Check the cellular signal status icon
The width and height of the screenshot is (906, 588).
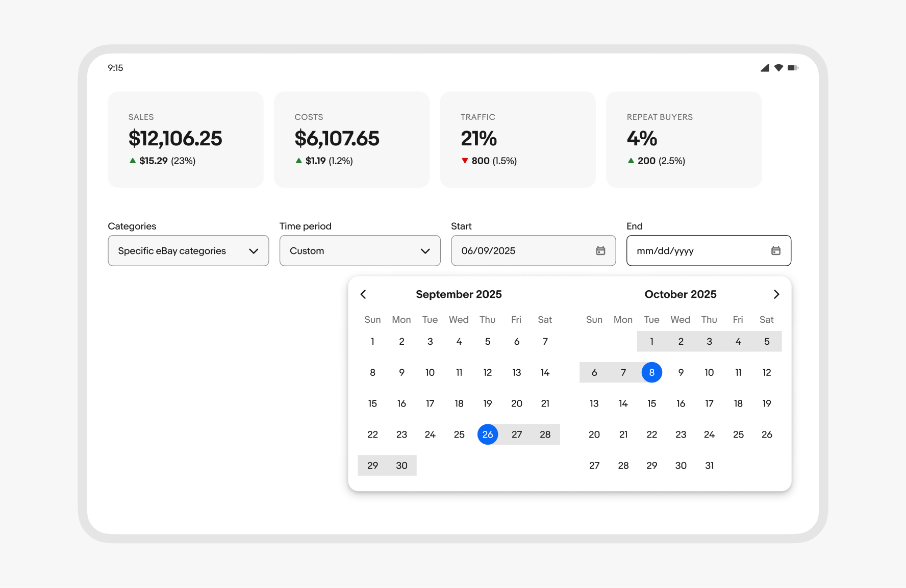[765, 68]
